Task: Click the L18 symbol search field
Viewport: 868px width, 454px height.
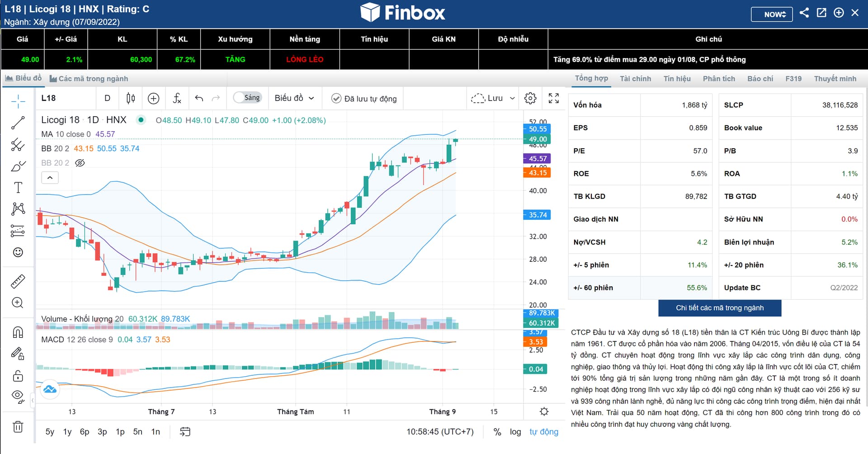Action: (66, 98)
